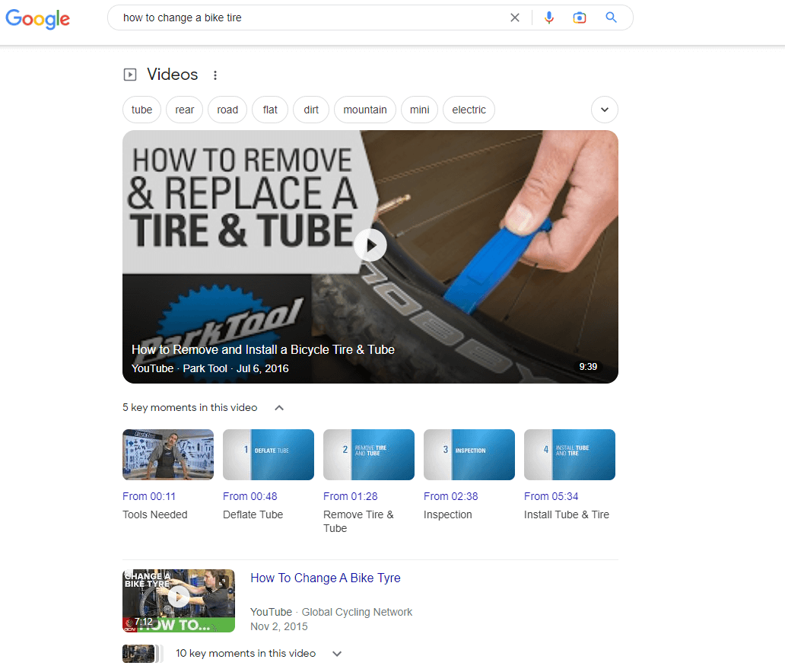This screenshot has height=672, width=785.
Task: Open Install Tube and Tire thumbnail
Action: click(570, 454)
